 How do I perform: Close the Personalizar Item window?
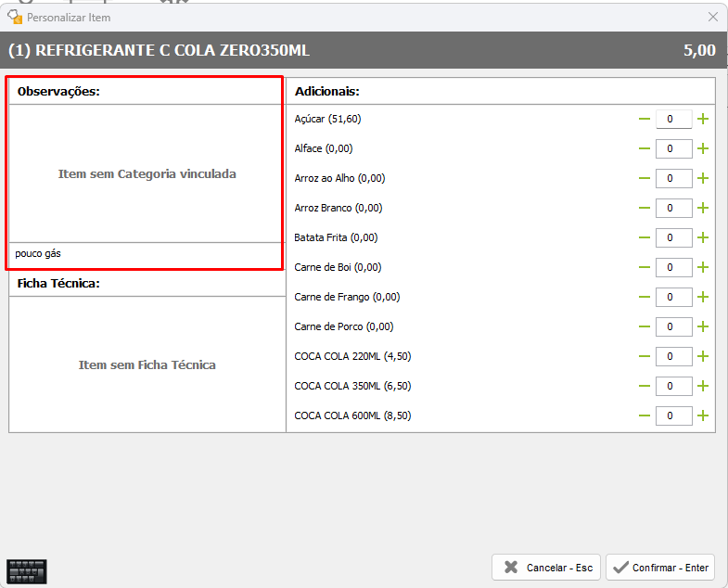[712, 17]
